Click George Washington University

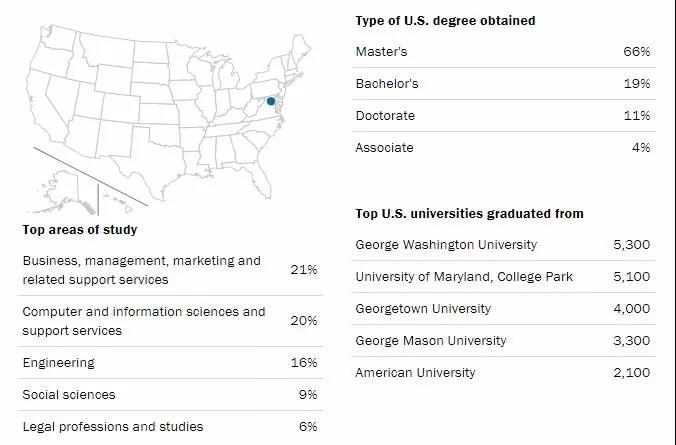pyautogui.click(x=446, y=244)
